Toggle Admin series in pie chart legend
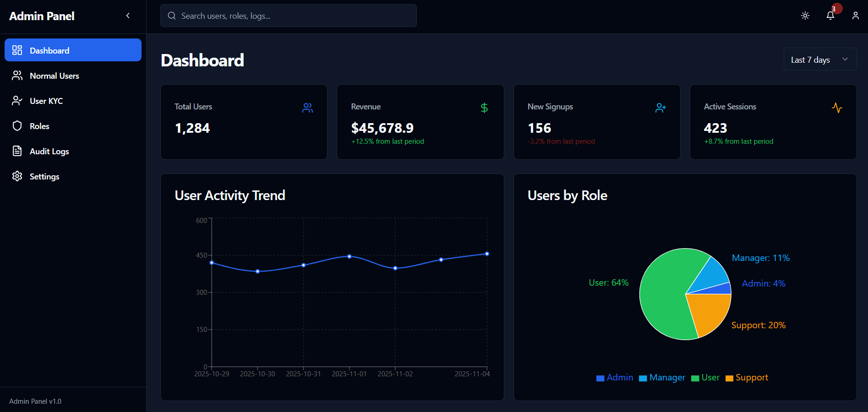 point(615,378)
